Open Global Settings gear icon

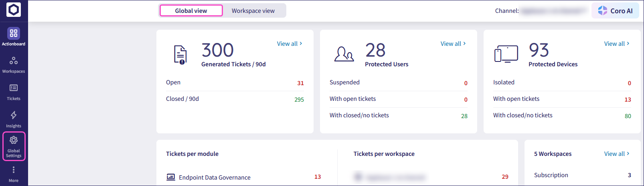click(14, 140)
